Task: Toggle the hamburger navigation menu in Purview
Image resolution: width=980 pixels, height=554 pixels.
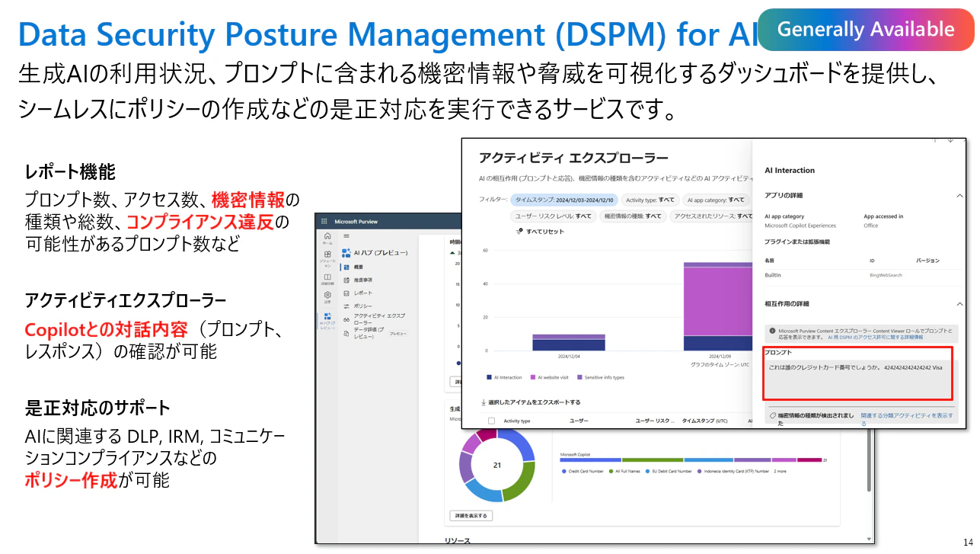Action: [346, 236]
